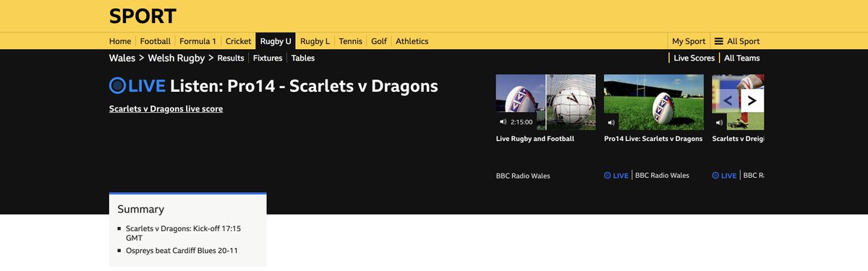The image size is (868, 271).
Task: Go to the Home sport tab
Action: coord(120,41)
